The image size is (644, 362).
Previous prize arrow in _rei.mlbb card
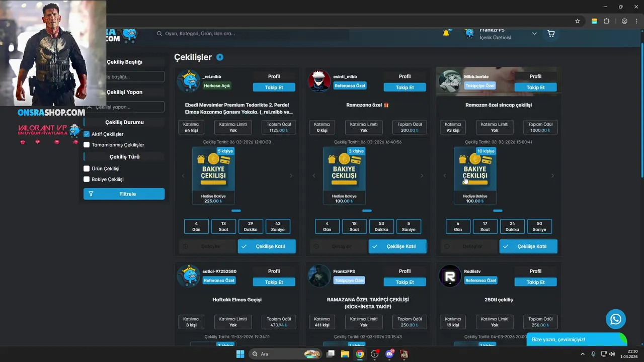pyautogui.click(x=183, y=175)
